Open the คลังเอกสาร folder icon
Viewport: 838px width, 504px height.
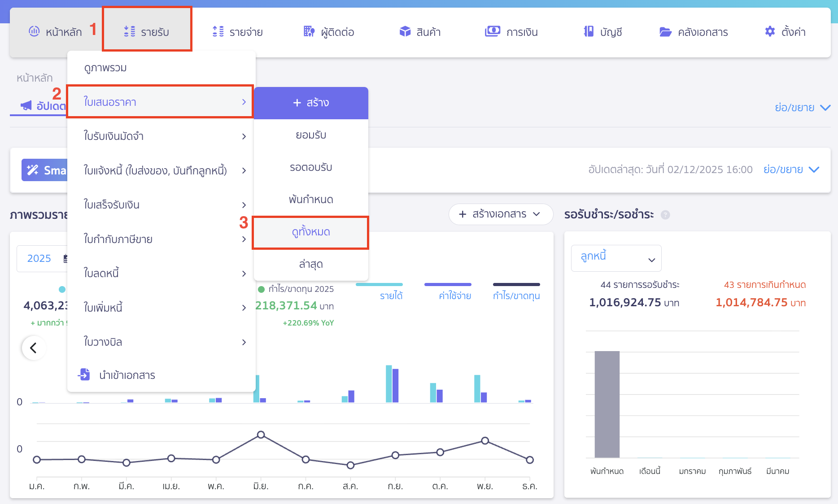665,32
